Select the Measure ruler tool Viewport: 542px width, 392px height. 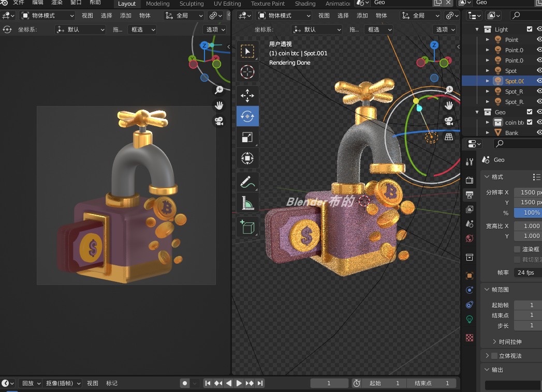(x=247, y=203)
